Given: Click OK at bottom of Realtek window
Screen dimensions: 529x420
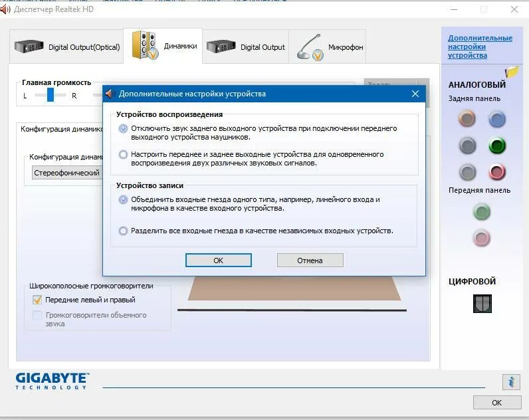Looking at the screenshot, I should pos(497,403).
